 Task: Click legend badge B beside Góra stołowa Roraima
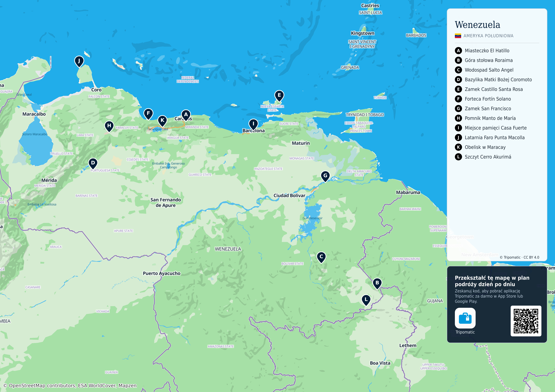(x=458, y=60)
